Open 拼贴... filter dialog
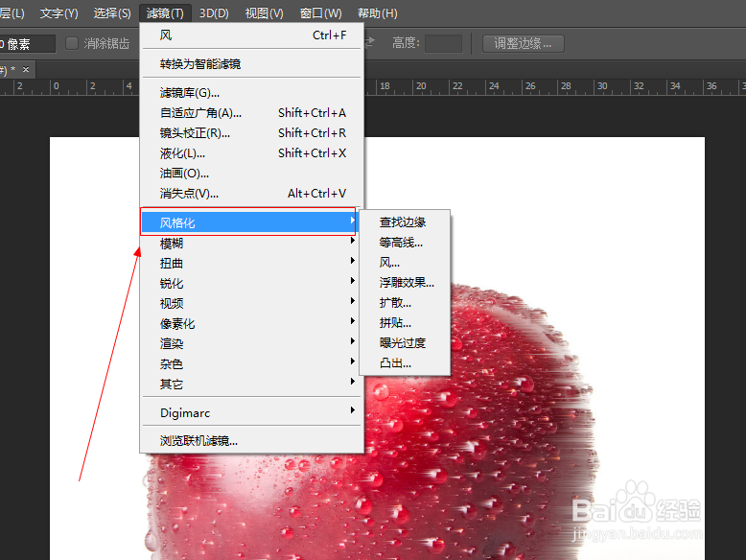Image resolution: width=746 pixels, height=560 pixels. [x=405, y=322]
